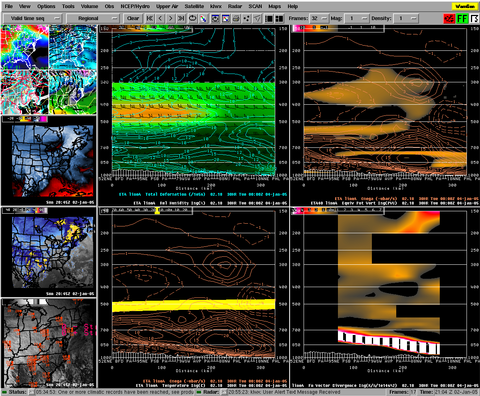Open the image color table icon
The image size is (480, 396).
tap(203, 18)
